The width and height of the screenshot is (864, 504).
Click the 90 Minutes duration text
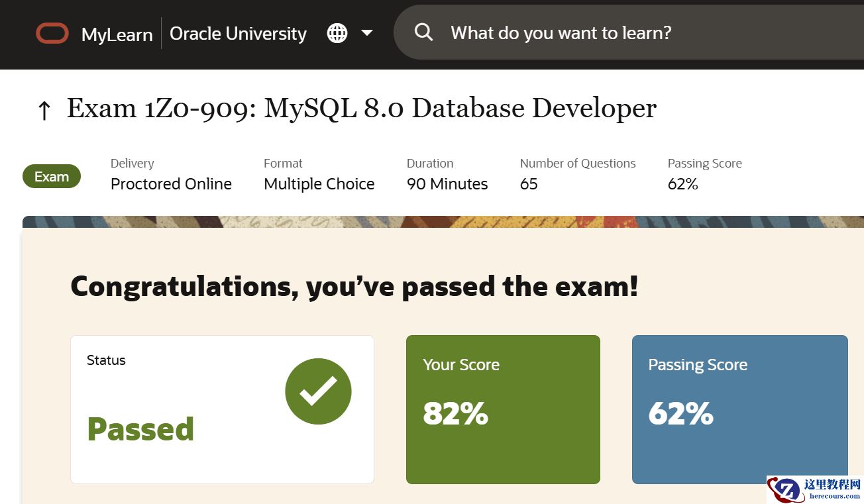pos(447,184)
